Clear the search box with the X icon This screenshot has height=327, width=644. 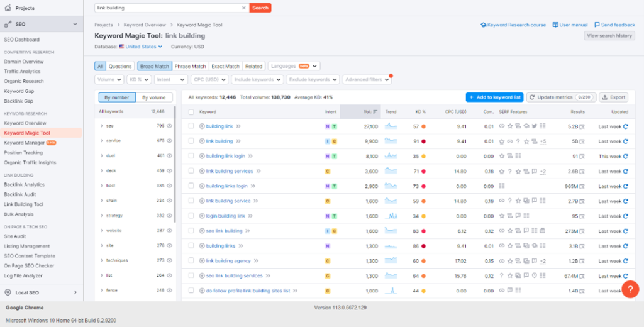click(243, 8)
